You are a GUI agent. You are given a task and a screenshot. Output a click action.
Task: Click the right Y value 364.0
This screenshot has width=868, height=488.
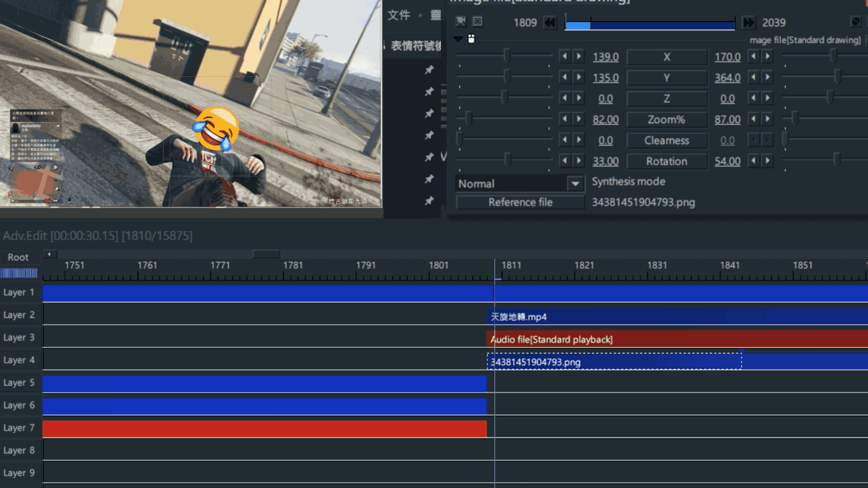click(728, 78)
